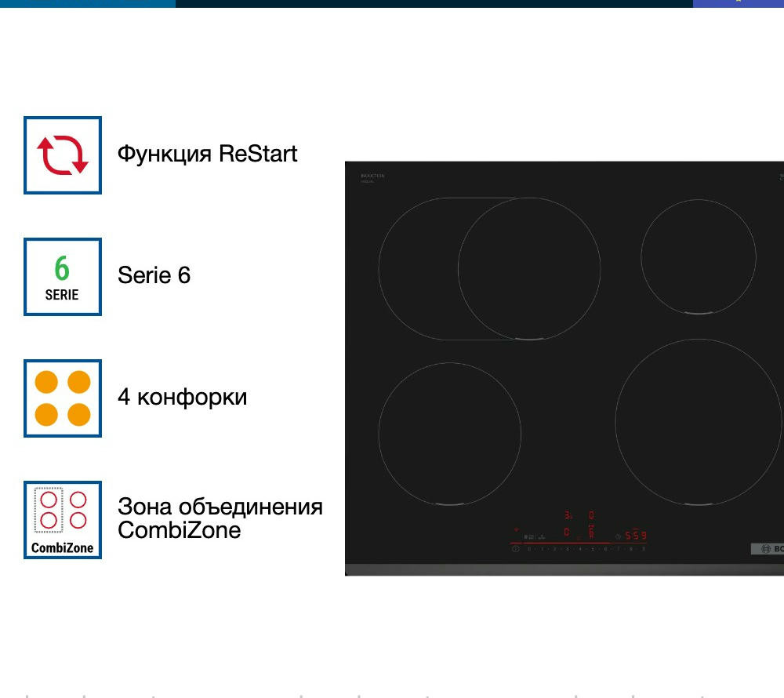Select the "4 конфорки" text label
Viewport: 784px width, 698px height.
(x=182, y=397)
